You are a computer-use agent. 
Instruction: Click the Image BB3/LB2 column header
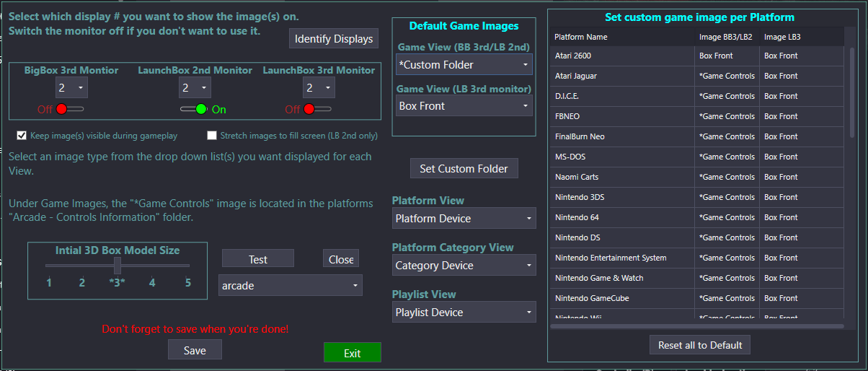click(727, 37)
